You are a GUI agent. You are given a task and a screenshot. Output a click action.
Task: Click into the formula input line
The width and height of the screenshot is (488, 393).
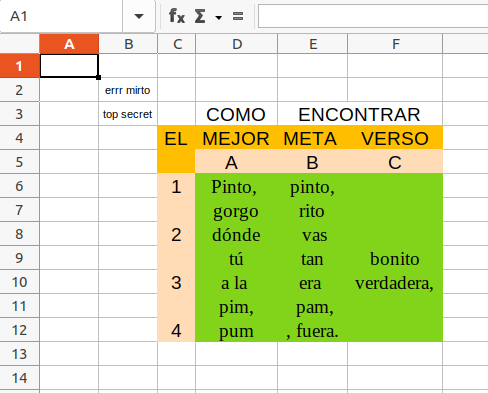click(373, 16)
